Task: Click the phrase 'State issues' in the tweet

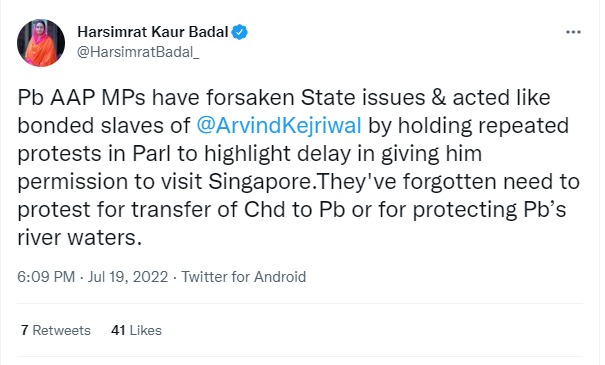Action: click(363, 98)
